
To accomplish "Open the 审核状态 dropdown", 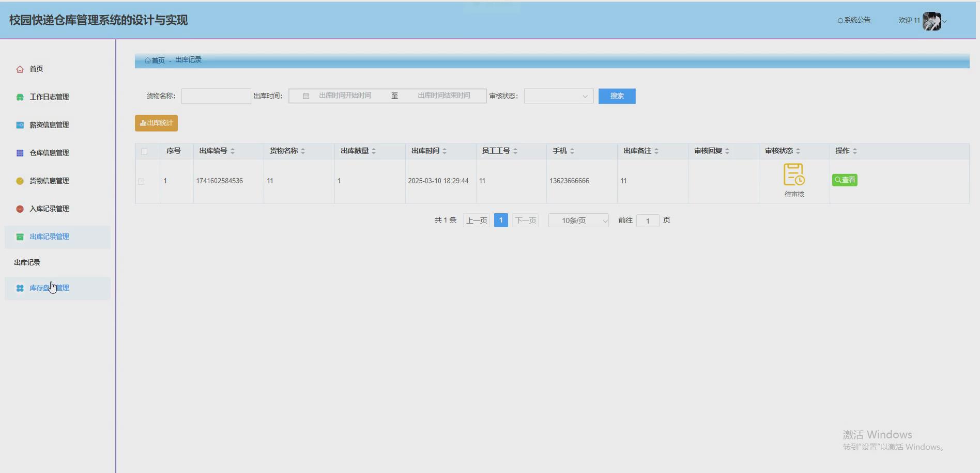I will (x=558, y=96).
